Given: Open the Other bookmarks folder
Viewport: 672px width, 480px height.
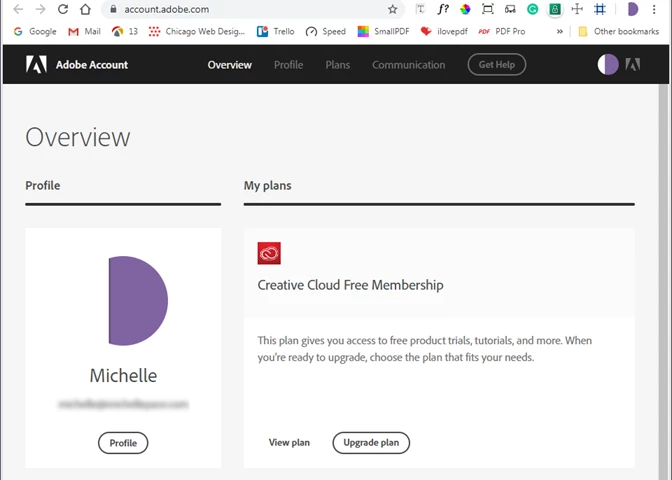Looking at the screenshot, I should pos(618,31).
